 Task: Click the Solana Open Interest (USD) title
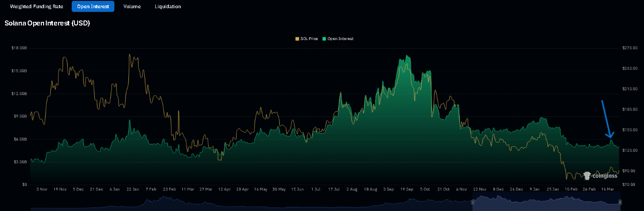coord(47,23)
